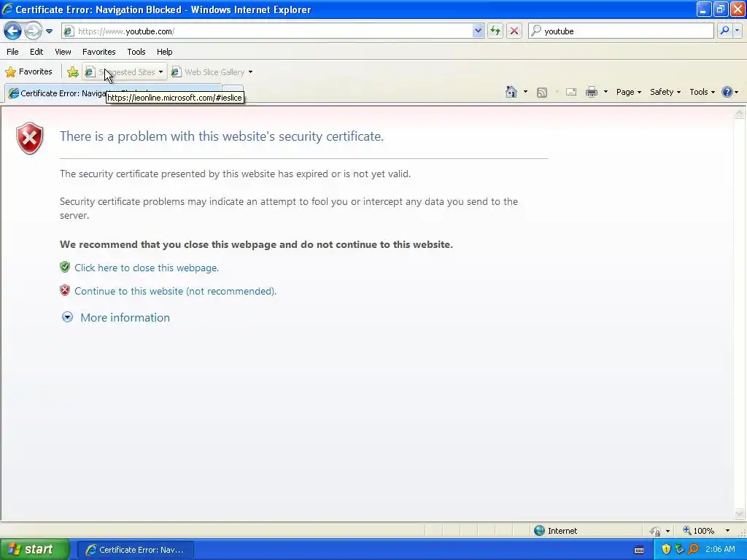Image resolution: width=747 pixels, height=560 pixels.
Task: Expand the Home button dropdown arrow
Action: tap(525, 92)
